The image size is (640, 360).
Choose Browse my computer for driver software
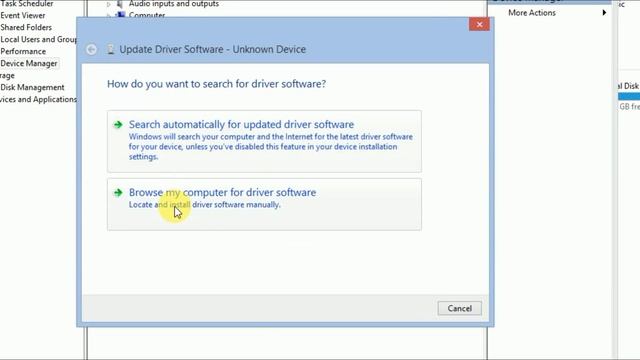click(264, 204)
